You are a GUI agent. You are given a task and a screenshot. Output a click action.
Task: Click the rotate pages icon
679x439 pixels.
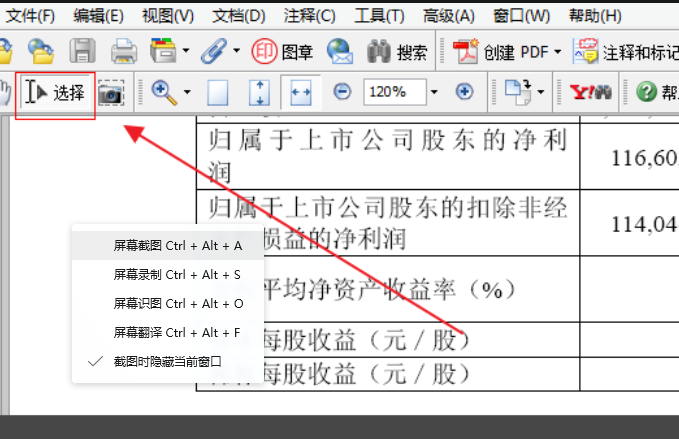517,92
